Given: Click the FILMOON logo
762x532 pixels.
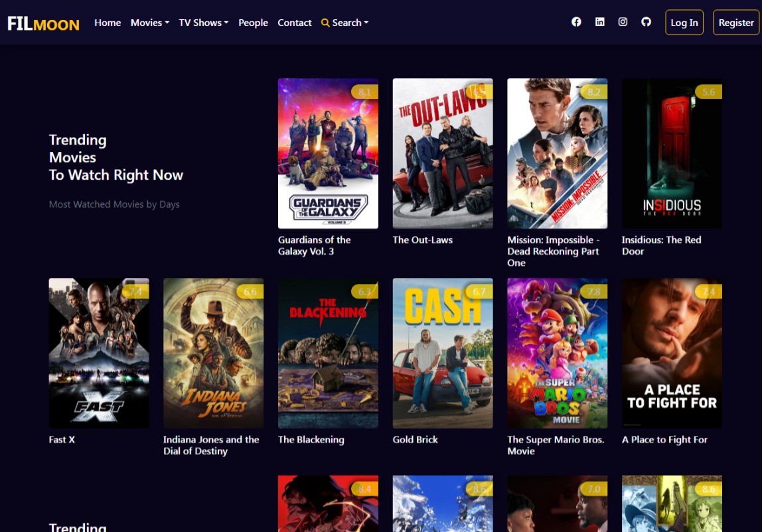Looking at the screenshot, I should pos(43,24).
